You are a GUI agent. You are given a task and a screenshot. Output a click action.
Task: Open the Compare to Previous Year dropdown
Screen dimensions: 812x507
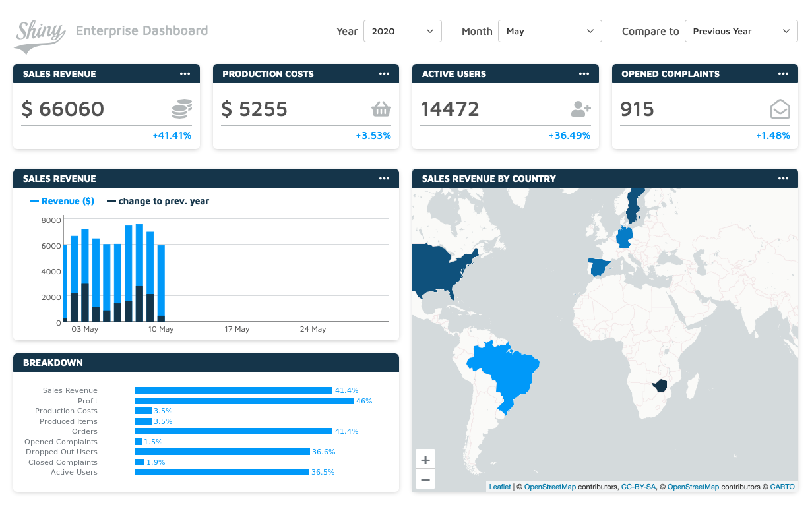click(x=741, y=31)
